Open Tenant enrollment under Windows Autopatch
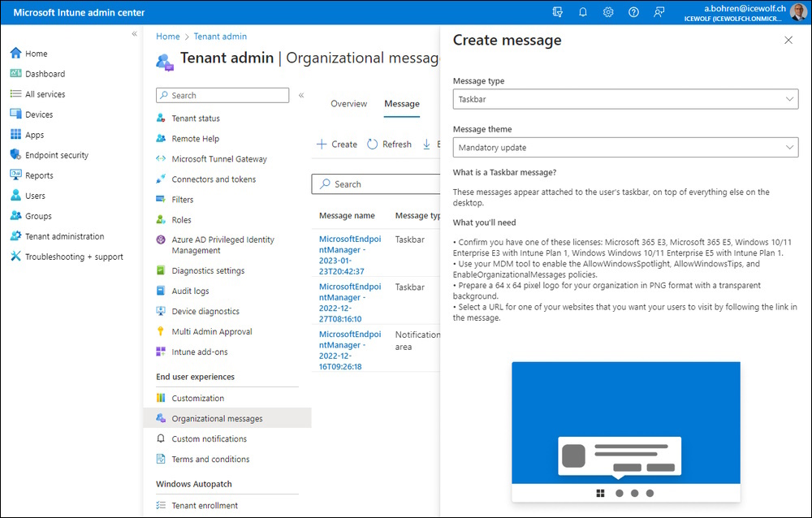The width and height of the screenshot is (812, 518). 205,505
